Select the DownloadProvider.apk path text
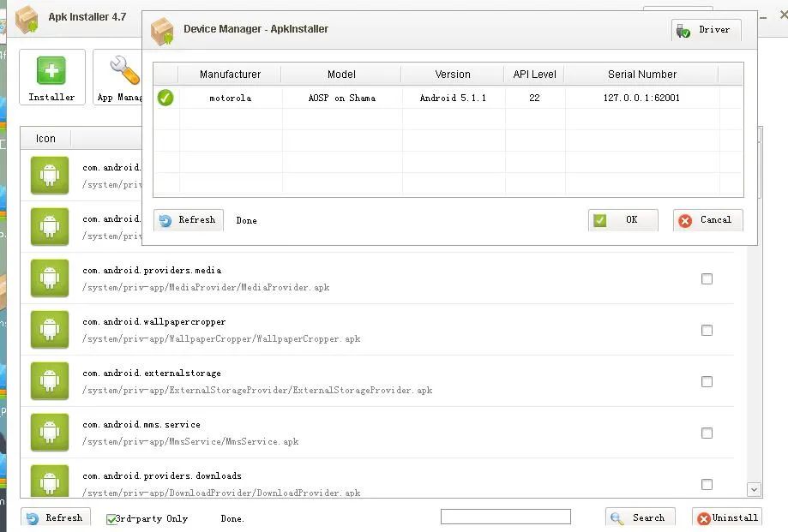The width and height of the screenshot is (788, 532). (x=221, y=493)
